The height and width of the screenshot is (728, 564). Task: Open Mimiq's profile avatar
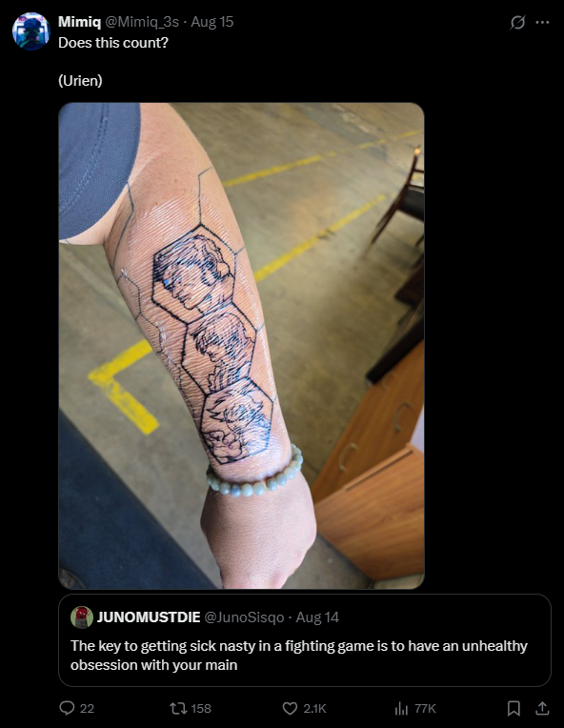click(30, 31)
